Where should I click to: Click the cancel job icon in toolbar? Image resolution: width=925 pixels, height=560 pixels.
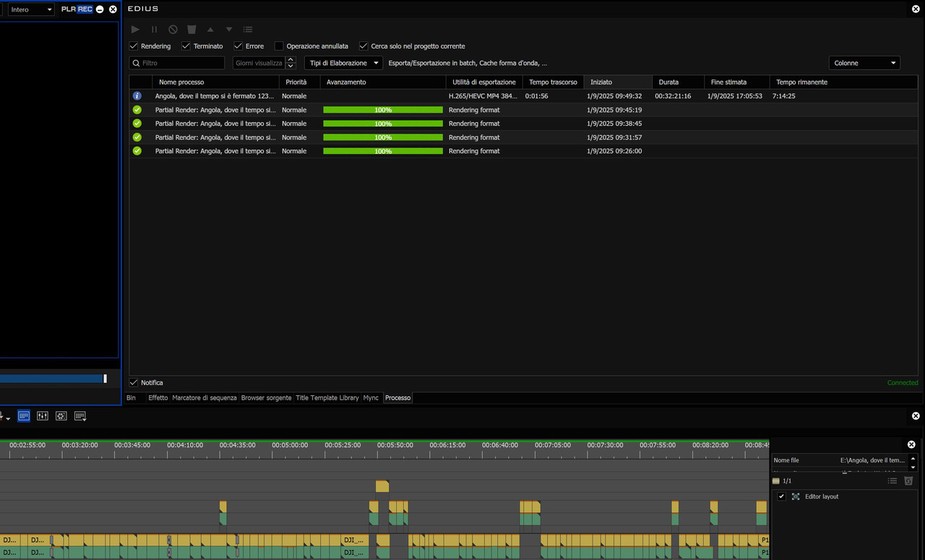172,30
